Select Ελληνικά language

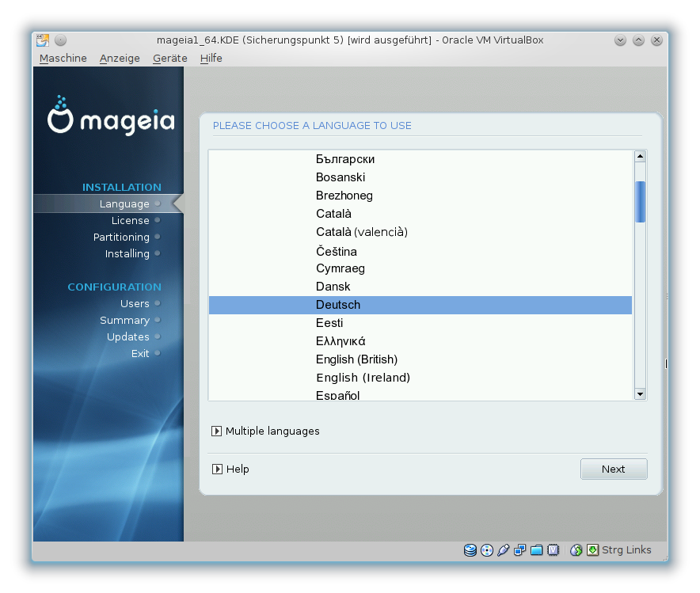click(x=420, y=341)
